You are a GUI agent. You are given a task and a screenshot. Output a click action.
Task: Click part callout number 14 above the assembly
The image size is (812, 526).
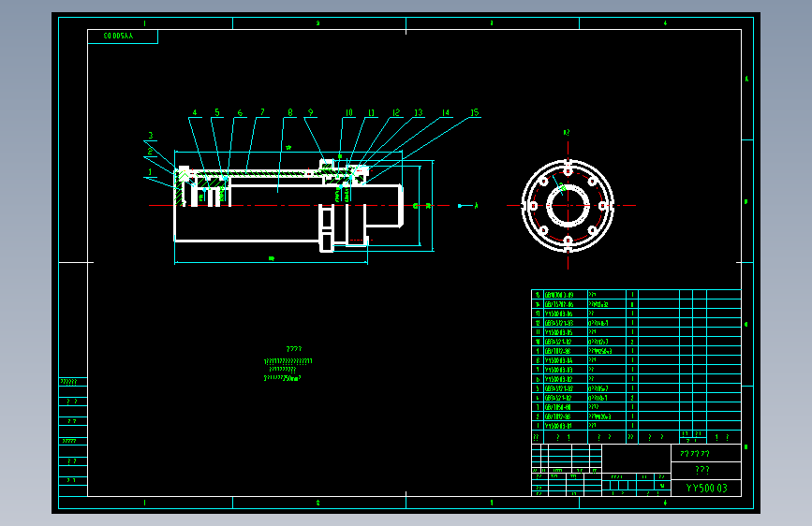tap(446, 112)
